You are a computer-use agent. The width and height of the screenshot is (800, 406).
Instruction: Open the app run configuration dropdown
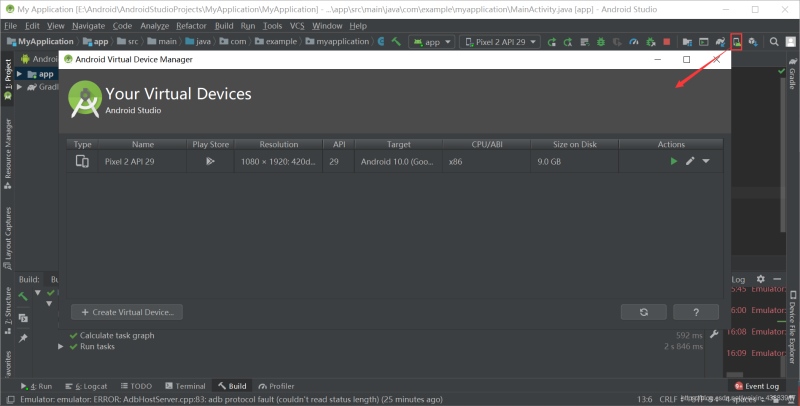pos(432,42)
